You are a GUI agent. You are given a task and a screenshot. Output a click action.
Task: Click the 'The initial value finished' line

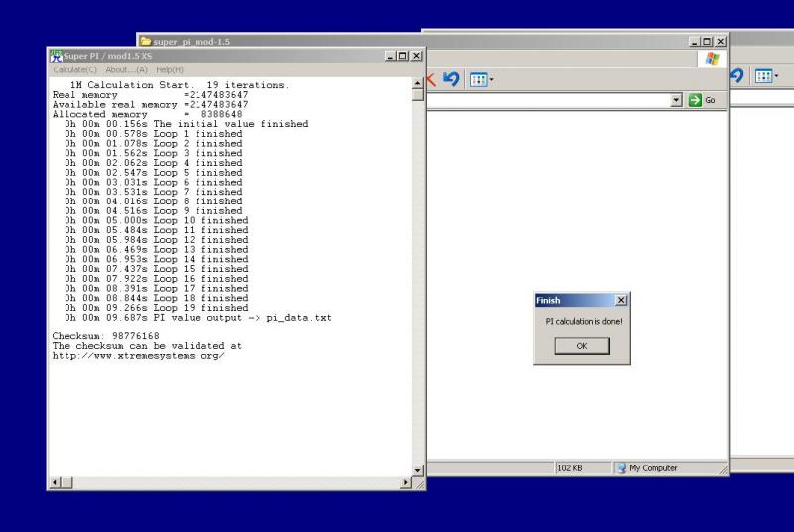click(186, 124)
